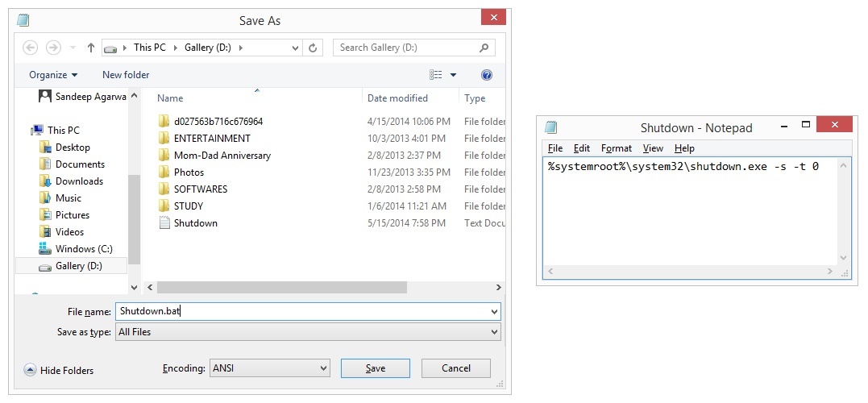Click the Pictures icon in the sidebar
This screenshot has width=868, height=403.
(45, 214)
